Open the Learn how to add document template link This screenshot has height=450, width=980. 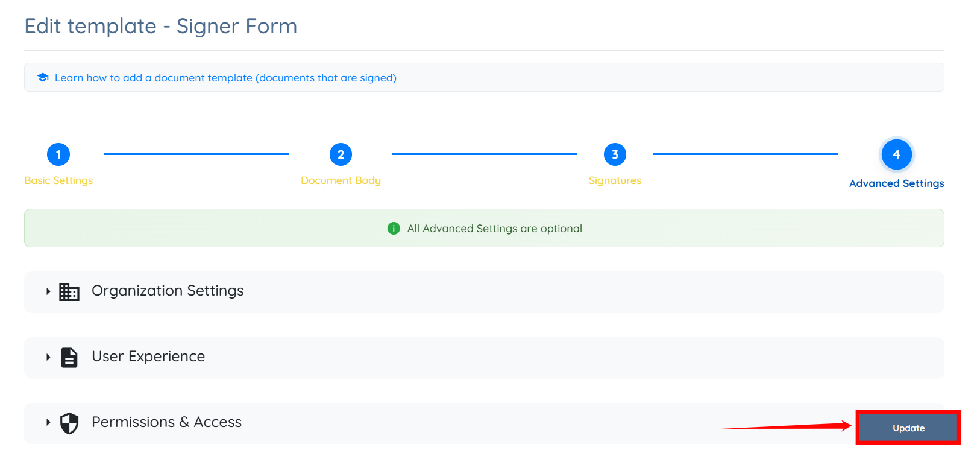[x=225, y=78]
